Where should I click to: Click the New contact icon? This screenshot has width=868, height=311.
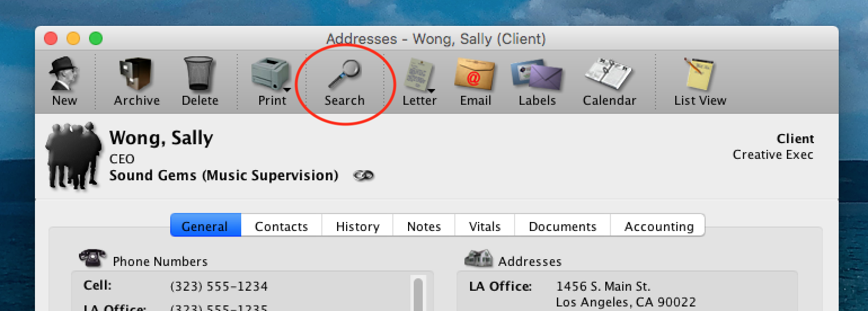[x=64, y=75]
